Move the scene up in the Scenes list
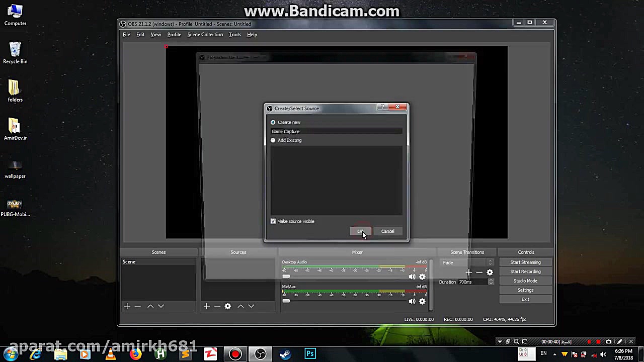The height and width of the screenshot is (362, 644). (150, 306)
